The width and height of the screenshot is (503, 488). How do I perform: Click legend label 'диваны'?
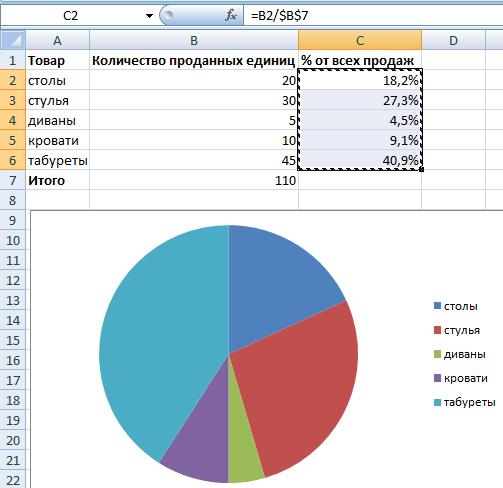tap(465, 354)
